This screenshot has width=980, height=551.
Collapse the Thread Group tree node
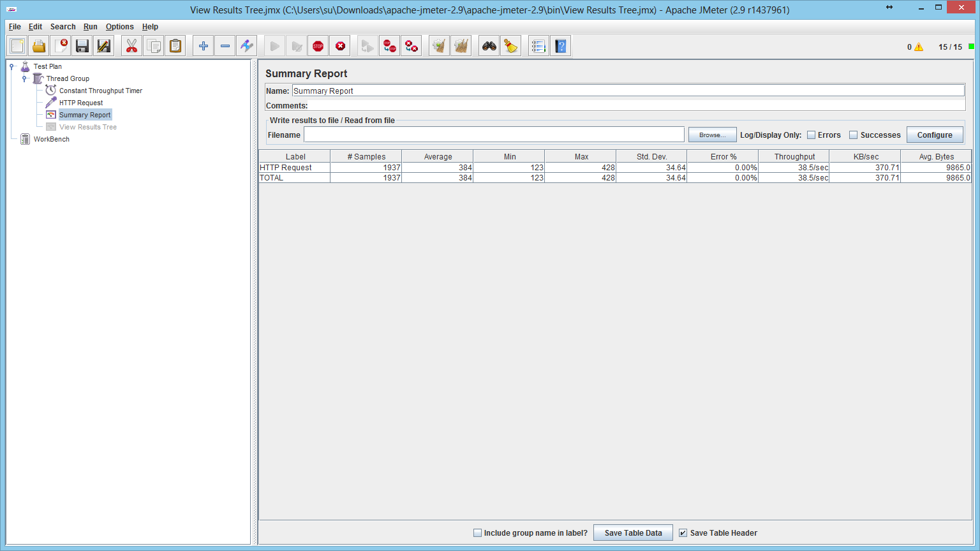pyautogui.click(x=24, y=78)
